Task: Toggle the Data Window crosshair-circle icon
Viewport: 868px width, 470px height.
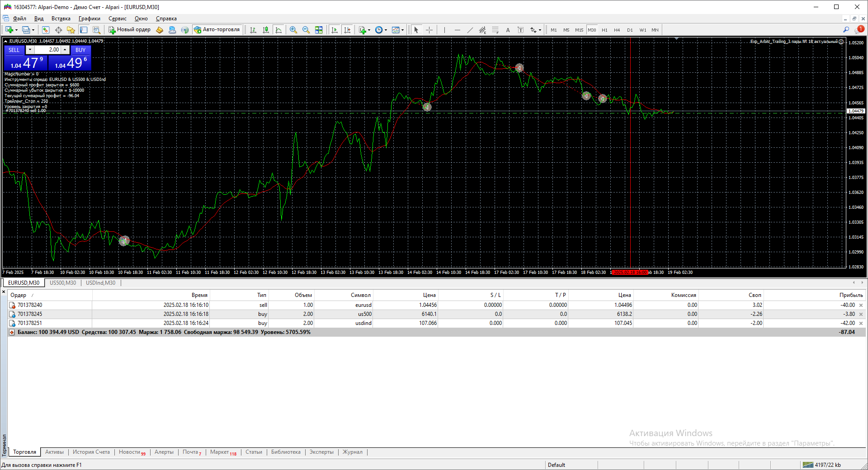Action: (58, 30)
